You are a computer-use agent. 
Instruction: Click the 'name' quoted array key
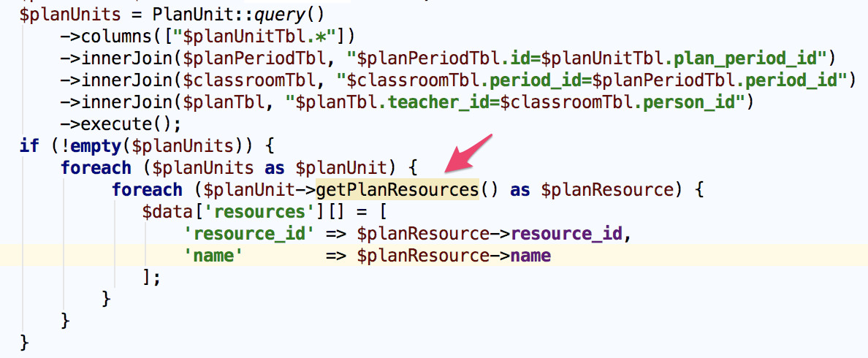[213, 256]
